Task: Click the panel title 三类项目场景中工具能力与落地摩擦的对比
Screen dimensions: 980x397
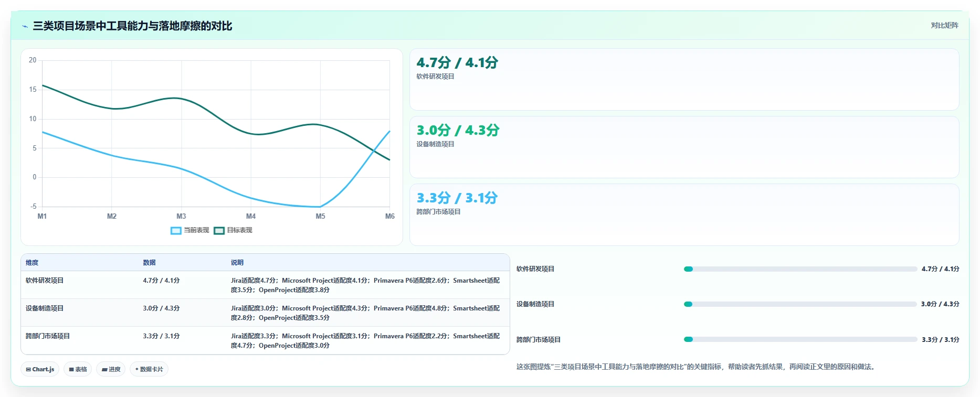Action: (x=132, y=26)
